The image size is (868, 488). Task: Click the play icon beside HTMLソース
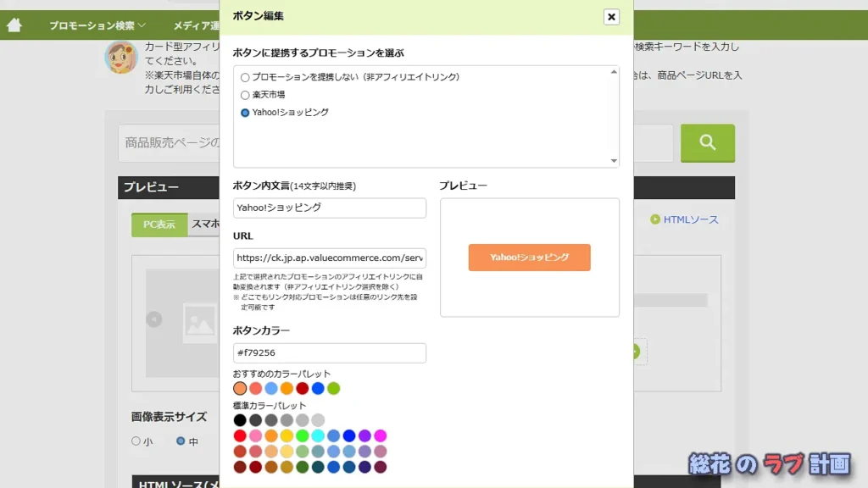point(655,219)
